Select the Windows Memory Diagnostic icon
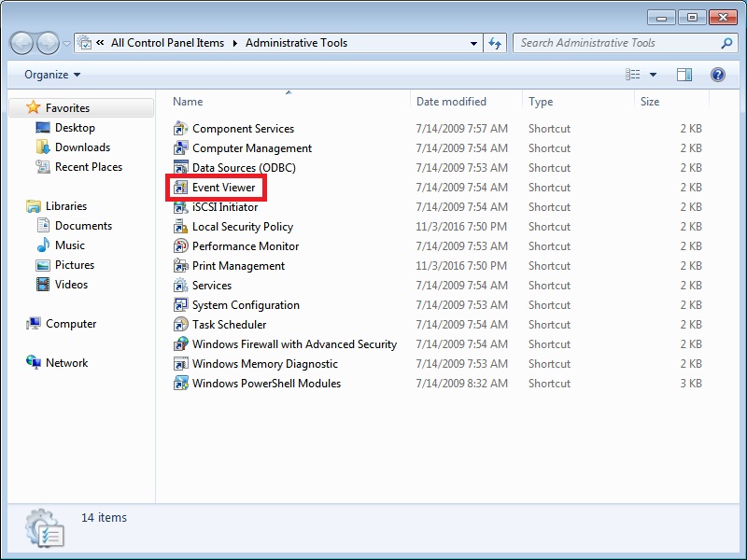747x560 pixels. 180,364
